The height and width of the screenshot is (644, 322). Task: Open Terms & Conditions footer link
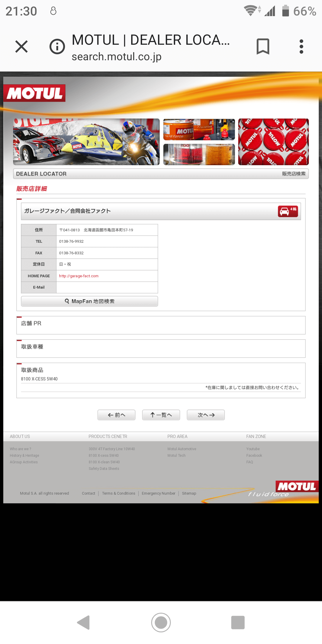click(118, 493)
